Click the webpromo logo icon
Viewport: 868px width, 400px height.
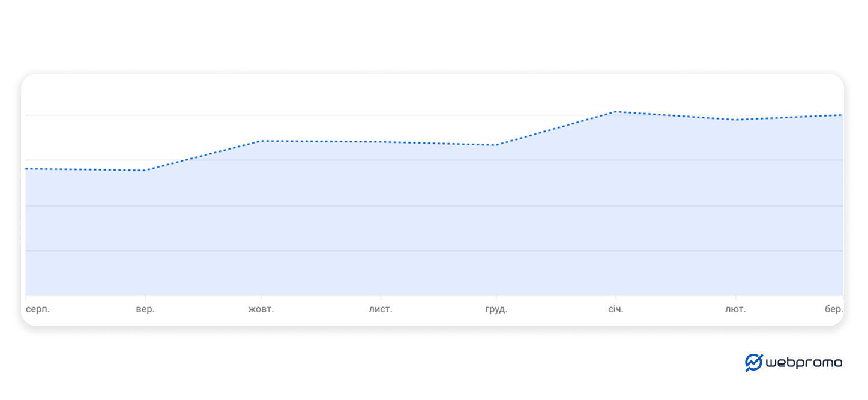[x=753, y=362]
